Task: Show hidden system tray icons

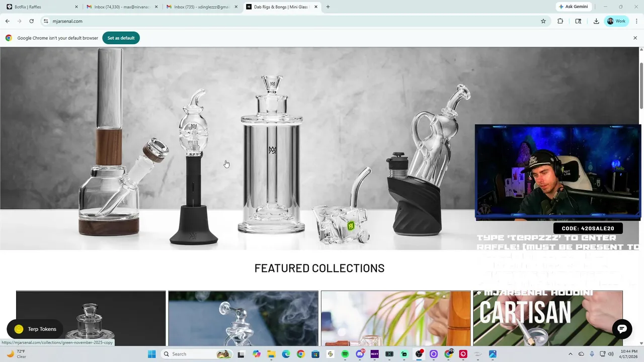Action: (570, 354)
